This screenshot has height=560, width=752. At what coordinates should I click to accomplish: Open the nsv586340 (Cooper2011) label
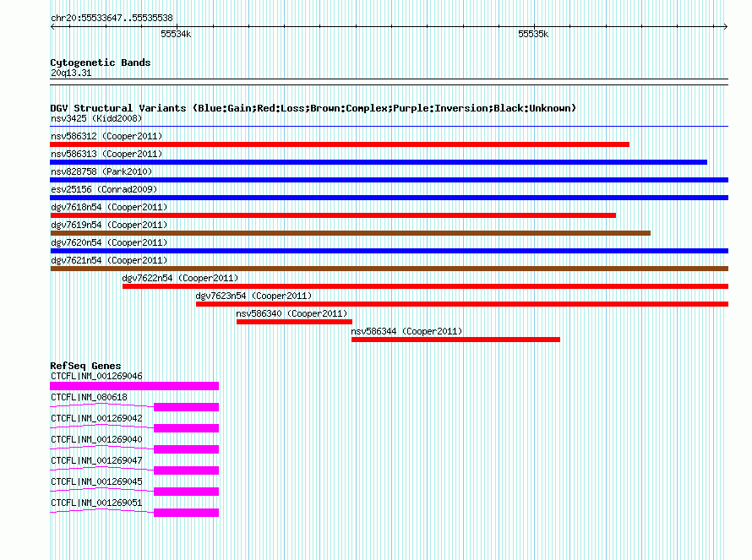click(292, 313)
